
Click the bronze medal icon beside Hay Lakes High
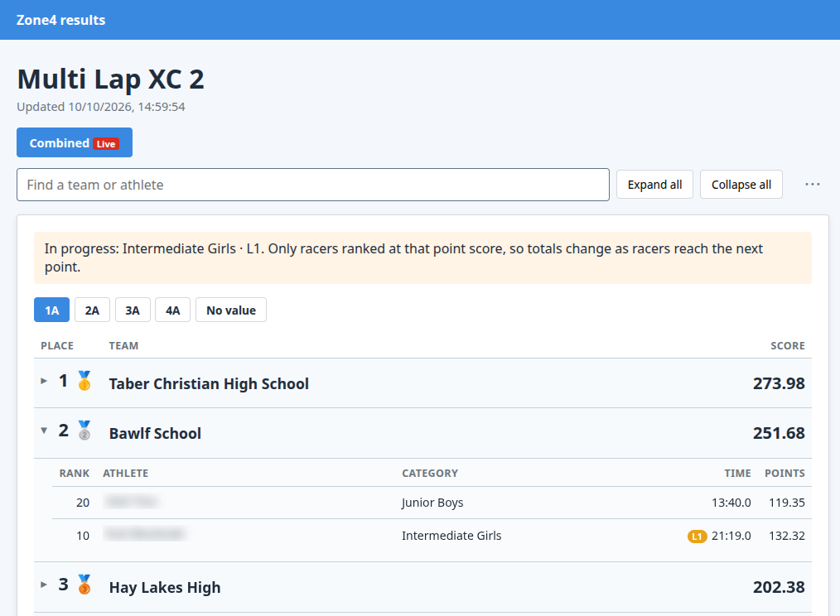[84, 585]
